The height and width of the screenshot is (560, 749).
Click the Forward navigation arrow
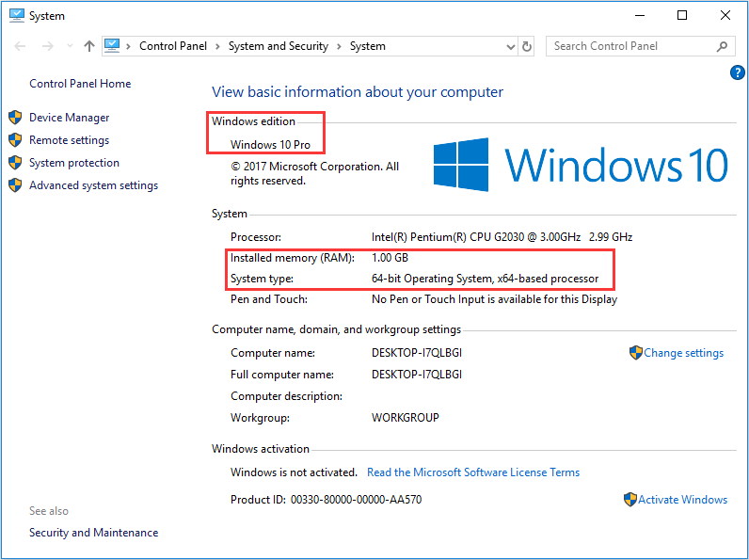[48, 46]
